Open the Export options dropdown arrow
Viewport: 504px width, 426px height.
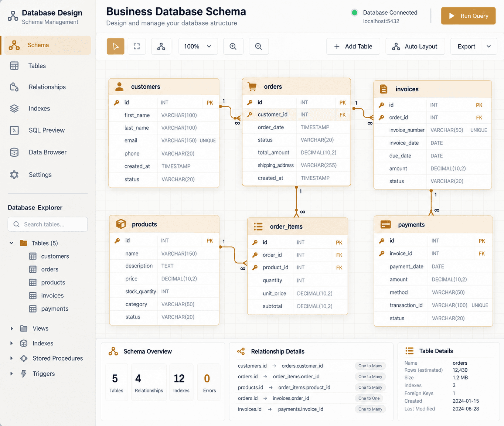click(489, 47)
